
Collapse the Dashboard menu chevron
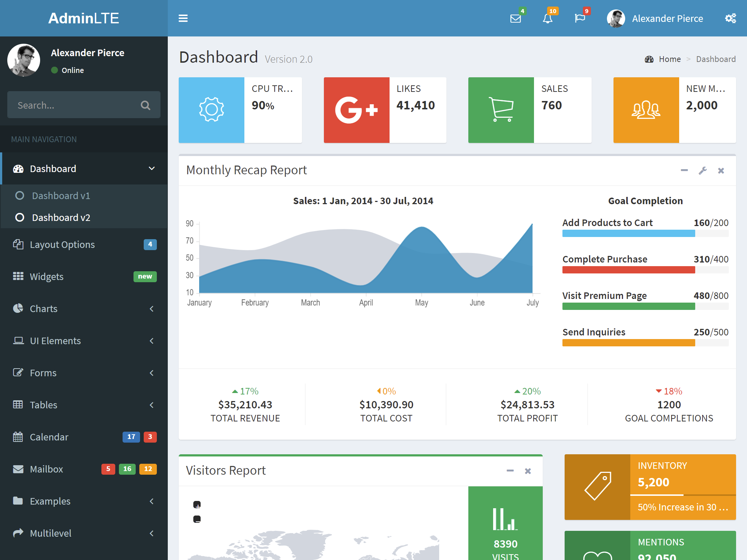152,168
